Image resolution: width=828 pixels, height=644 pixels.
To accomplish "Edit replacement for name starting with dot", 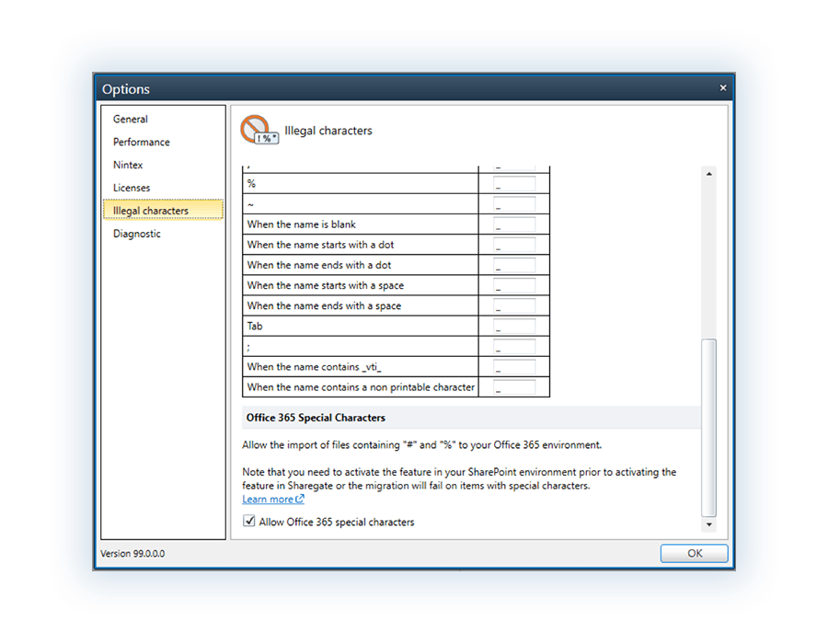I will [514, 245].
